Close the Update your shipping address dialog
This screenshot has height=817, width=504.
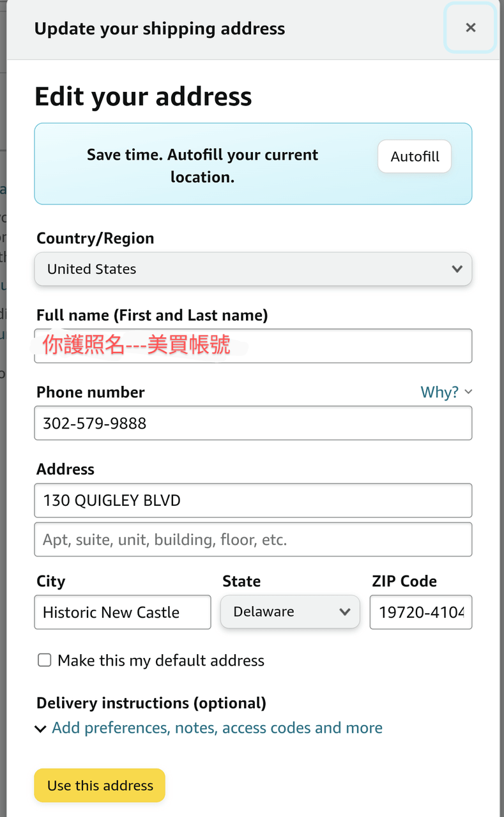coord(470,27)
